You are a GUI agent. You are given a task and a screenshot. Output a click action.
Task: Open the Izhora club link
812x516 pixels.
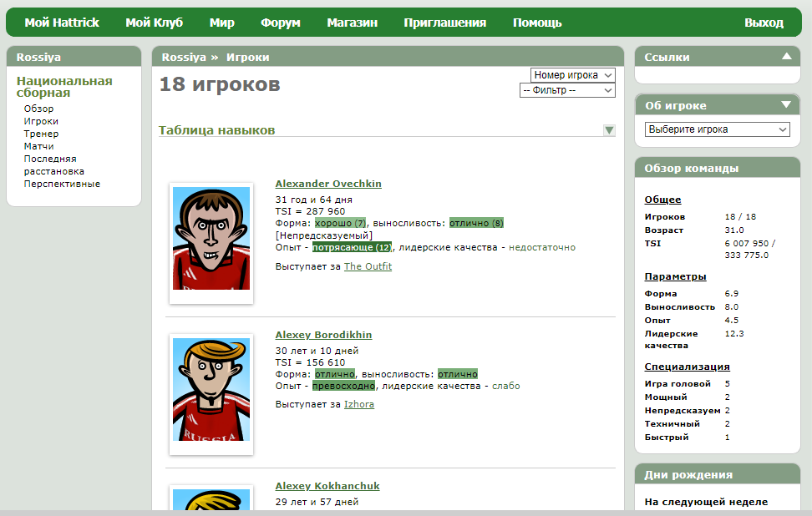pyautogui.click(x=359, y=404)
